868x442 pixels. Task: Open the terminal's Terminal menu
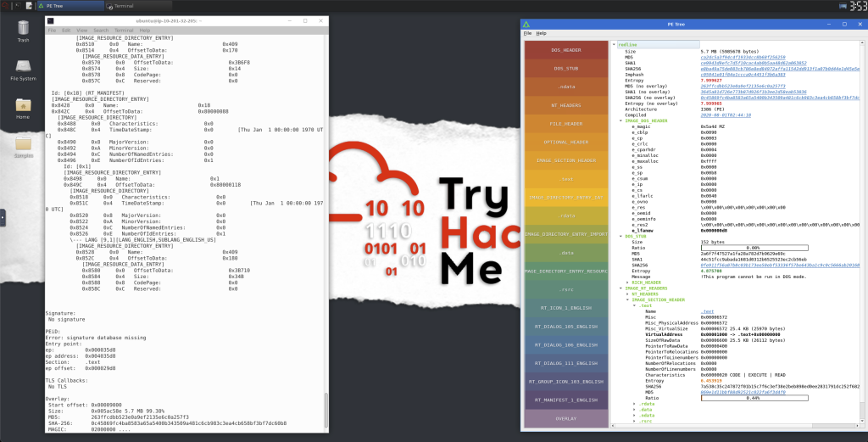(x=124, y=31)
